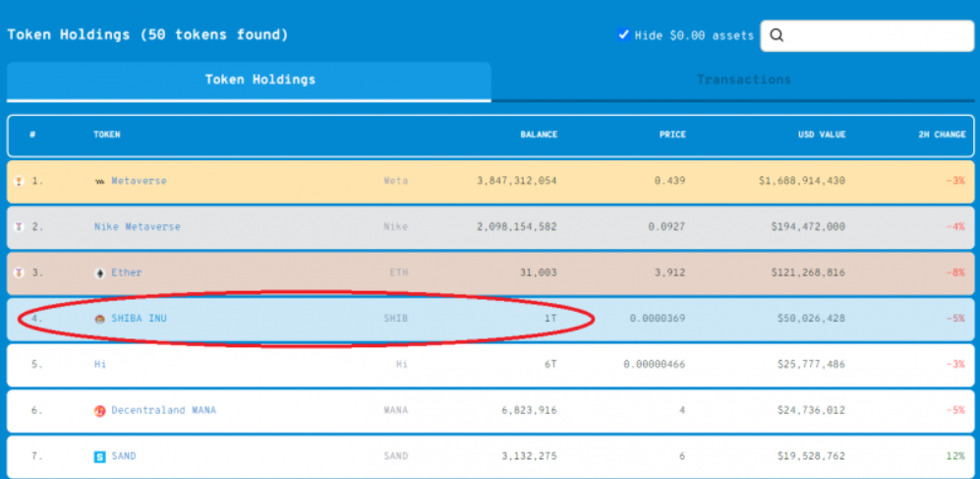Open the Hi token link
The width and height of the screenshot is (980, 479).
(99, 365)
